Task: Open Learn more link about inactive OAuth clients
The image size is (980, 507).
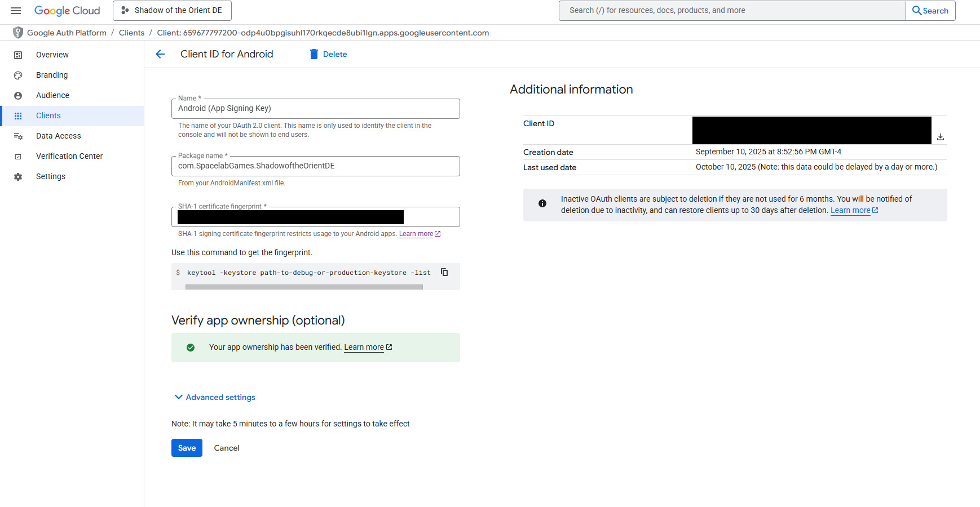Action: (x=850, y=210)
